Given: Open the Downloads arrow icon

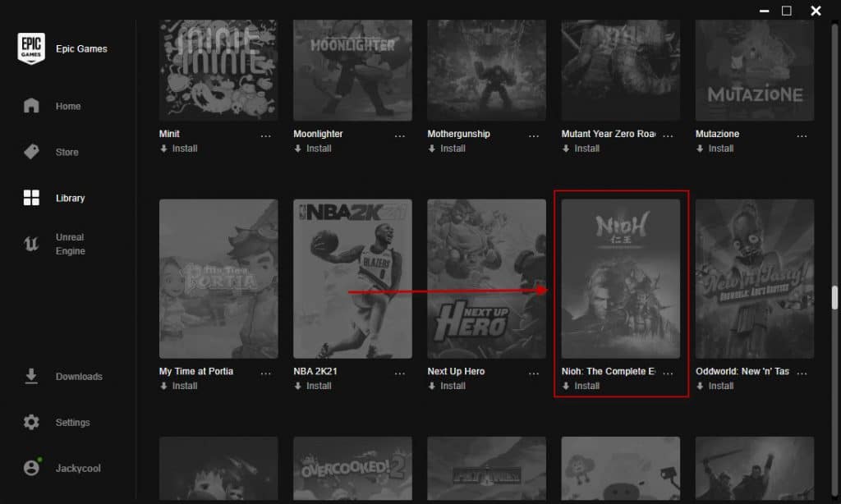Looking at the screenshot, I should click(x=31, y=376).
